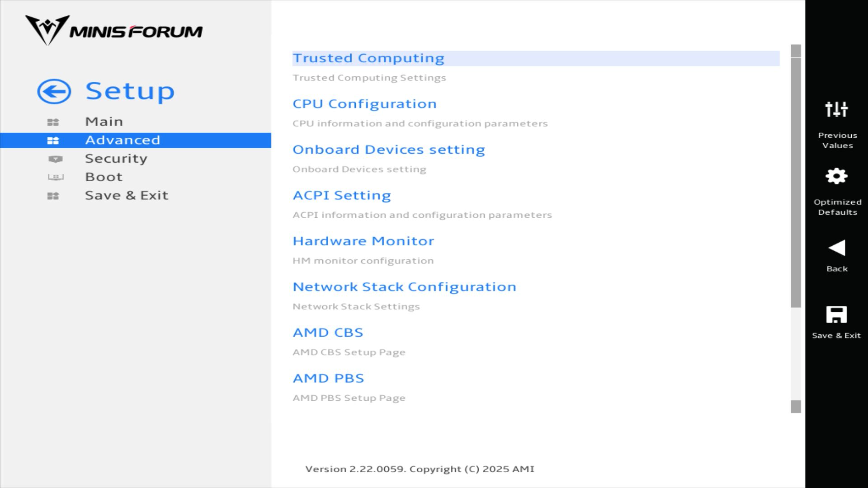Select the Advanced tab in sidebar
Image resolution: width=868 pixels, height=488 pixels.
[123, 140]
